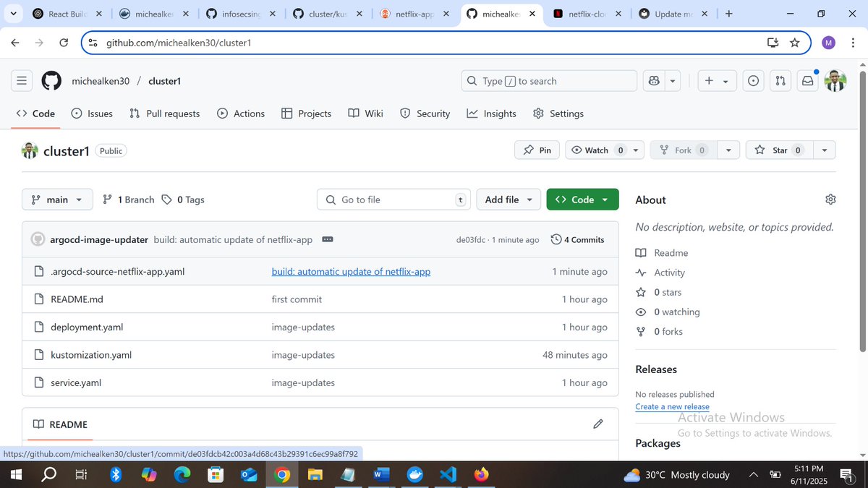Open the user profile avatar menu
The image size is (868, 488).
pyautogui.click(x=835, y=81)
